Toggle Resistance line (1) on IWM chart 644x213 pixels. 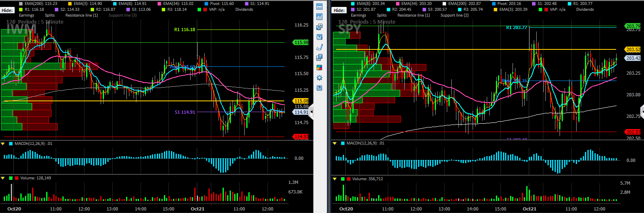coord(82,15)
